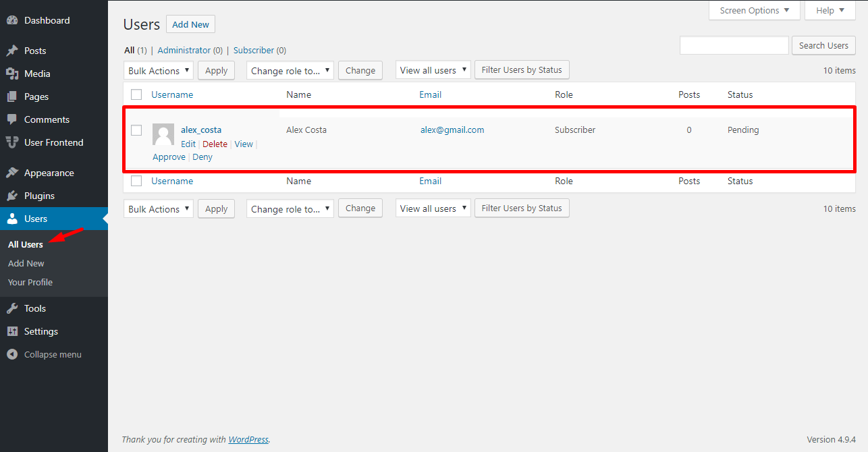
Task: Click Delete link under alex_costa
Action: pos(215,144)
